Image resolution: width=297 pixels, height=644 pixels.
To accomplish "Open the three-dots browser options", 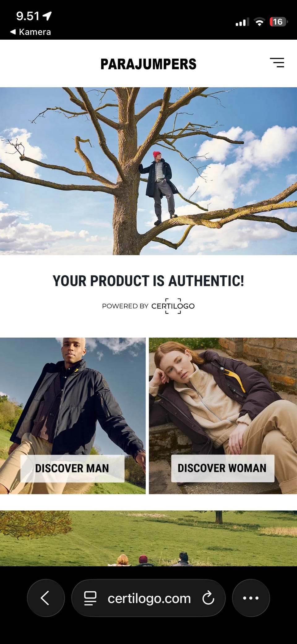I will point(251,598).
